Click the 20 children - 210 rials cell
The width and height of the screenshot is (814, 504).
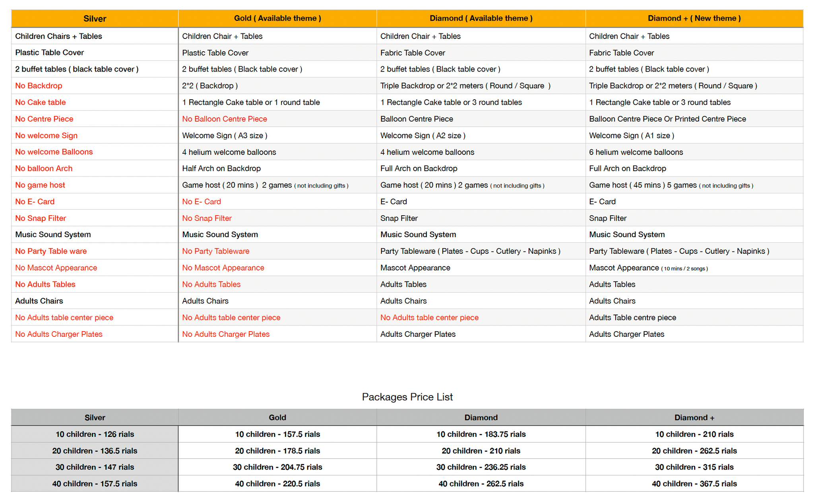481,451
